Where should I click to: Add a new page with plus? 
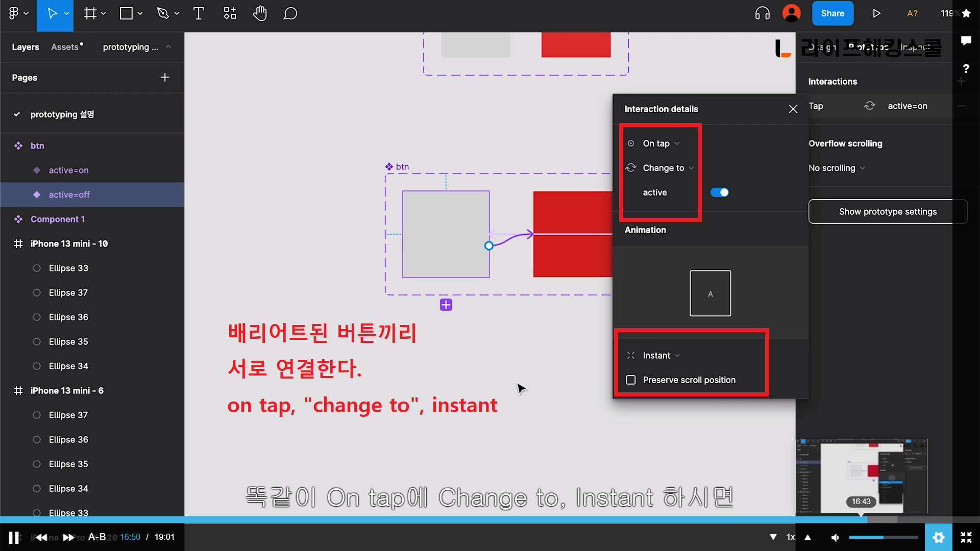point(164,78)
